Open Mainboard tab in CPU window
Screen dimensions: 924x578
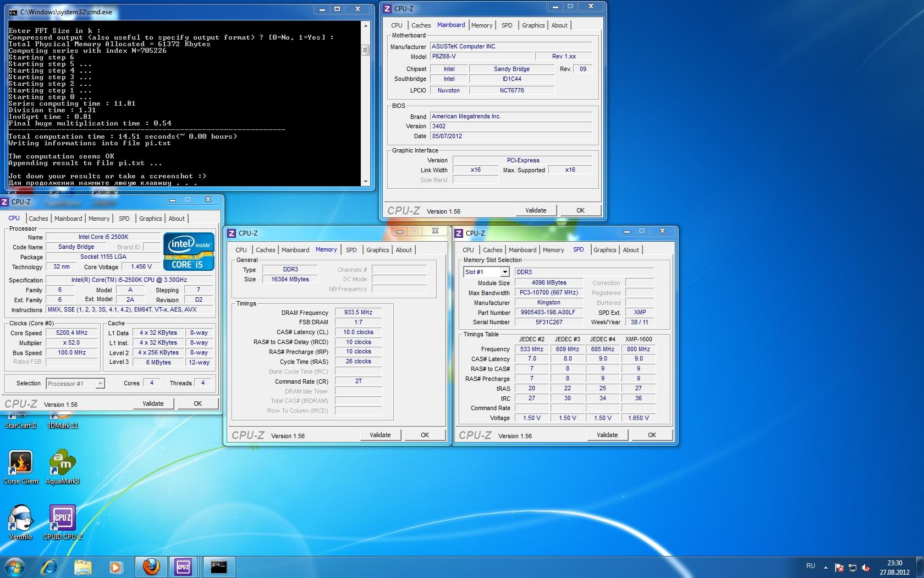[x=68, y=219]
